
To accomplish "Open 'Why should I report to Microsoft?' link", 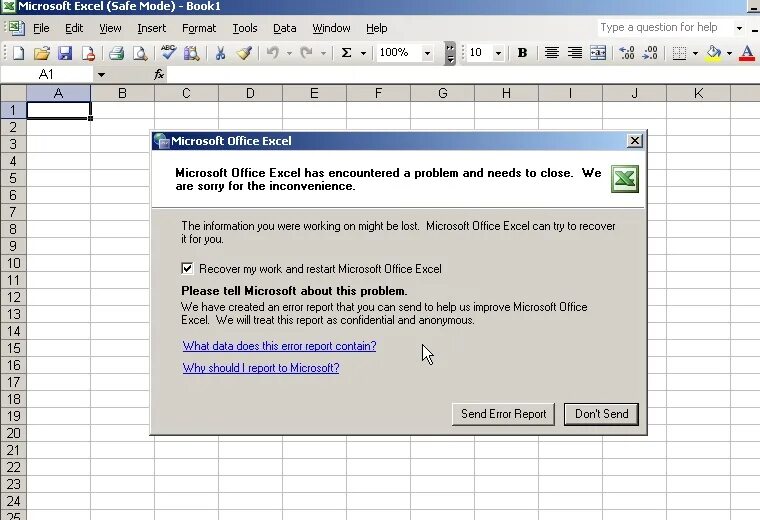I will (x=261, y=367).
